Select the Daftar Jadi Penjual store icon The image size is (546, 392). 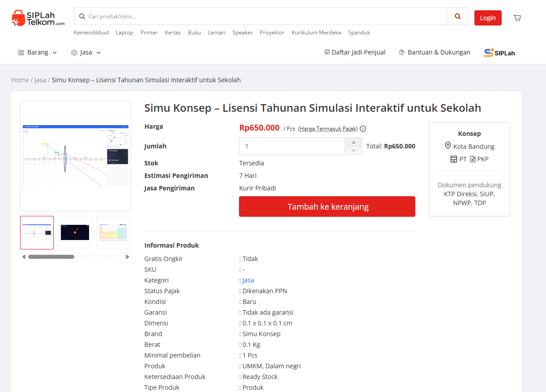click(x=328, y=52)
